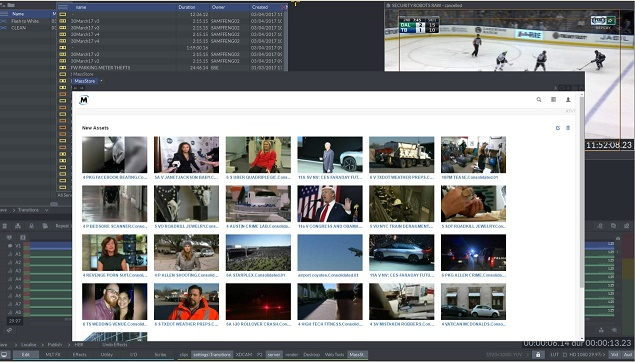Open the JANET JACKSON BABY asset thumbnail
This screenshot has height=362, width=635.
coord(186,155)
